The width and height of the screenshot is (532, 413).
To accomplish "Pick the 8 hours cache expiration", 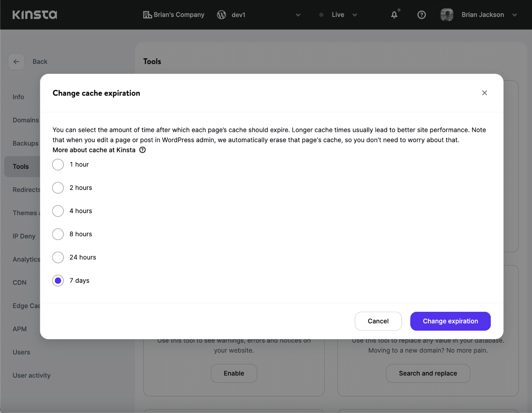I will click(58, 234).
